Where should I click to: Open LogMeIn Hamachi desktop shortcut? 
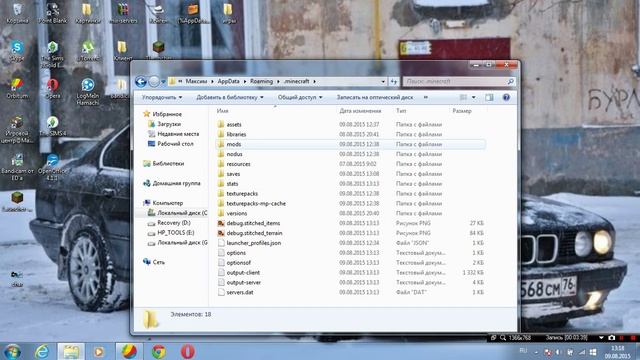click(x=87, y=92)
